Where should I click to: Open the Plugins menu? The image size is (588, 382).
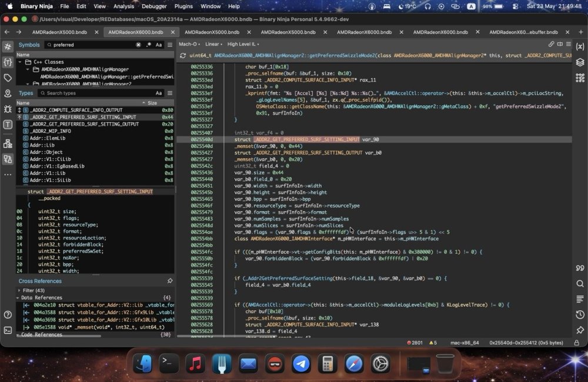tap(183, 6)
